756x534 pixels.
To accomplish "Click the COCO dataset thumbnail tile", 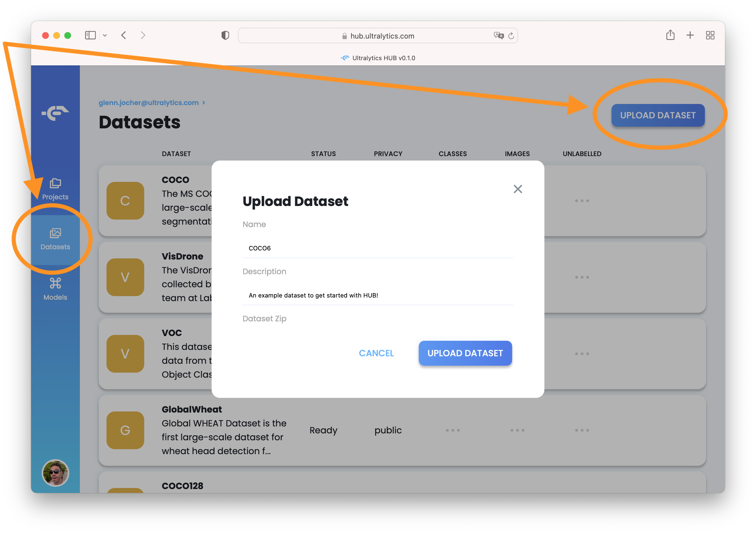I will 125,201.
